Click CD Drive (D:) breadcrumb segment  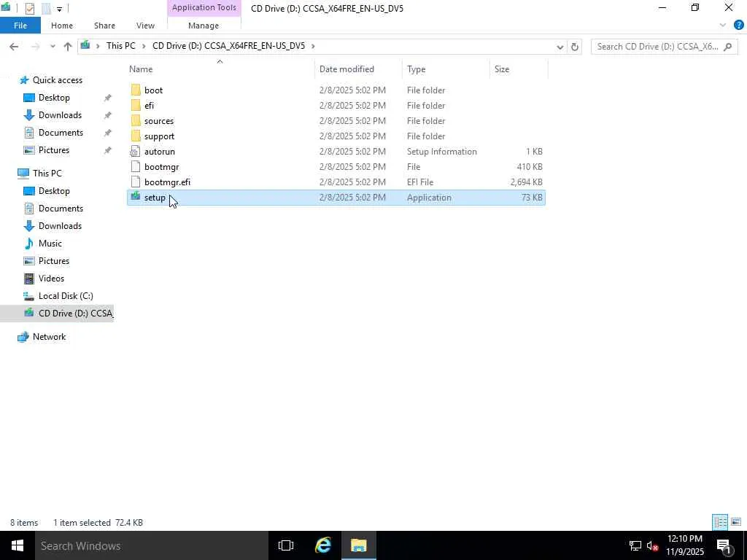click(x=228, y=46)
